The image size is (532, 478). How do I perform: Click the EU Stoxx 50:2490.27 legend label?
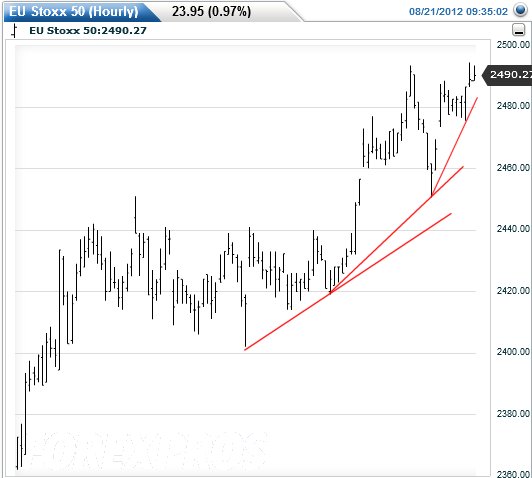pyautogui.click(x=88, y=31)
